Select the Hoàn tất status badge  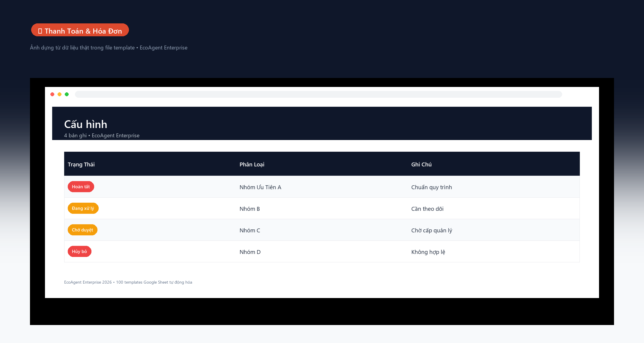[x=81, y=187]
